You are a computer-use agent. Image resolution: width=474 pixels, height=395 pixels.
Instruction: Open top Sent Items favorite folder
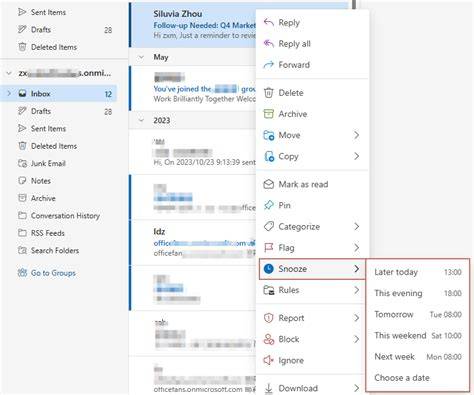pyautogui.click(x=48, y=12)
